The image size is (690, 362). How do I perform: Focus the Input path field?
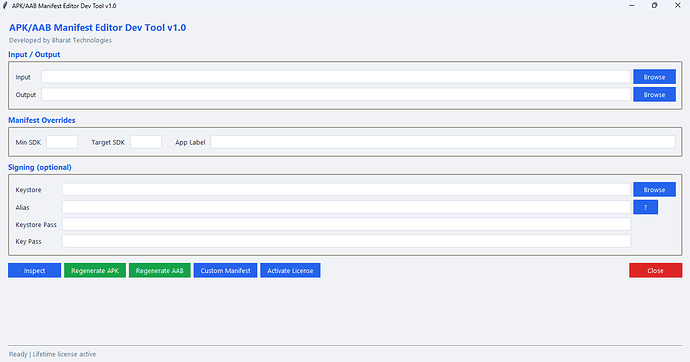[x=336, y=77]
